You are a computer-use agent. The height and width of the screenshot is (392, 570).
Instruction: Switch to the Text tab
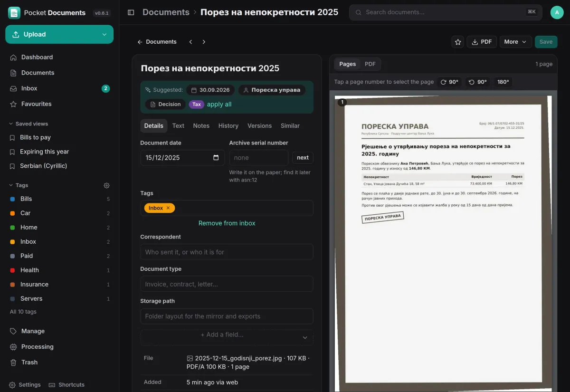click(x=178, y=126)
